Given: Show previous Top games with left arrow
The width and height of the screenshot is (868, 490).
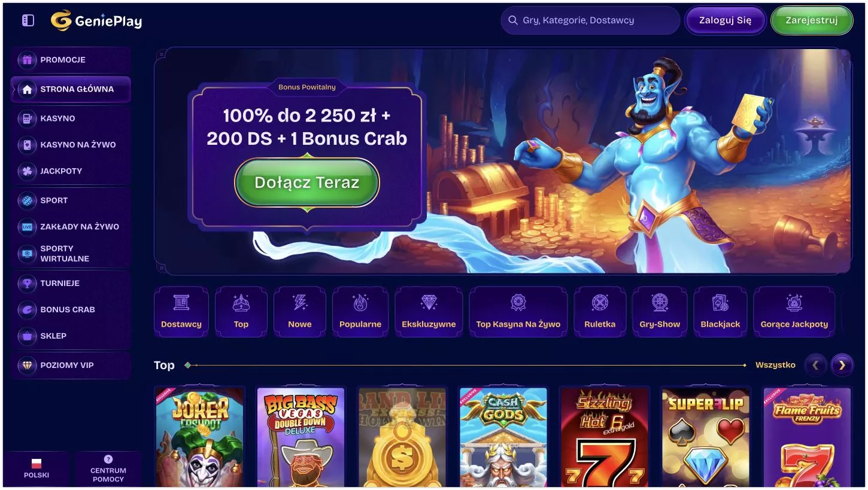Looking at the screenshot, I should point(815,365).
